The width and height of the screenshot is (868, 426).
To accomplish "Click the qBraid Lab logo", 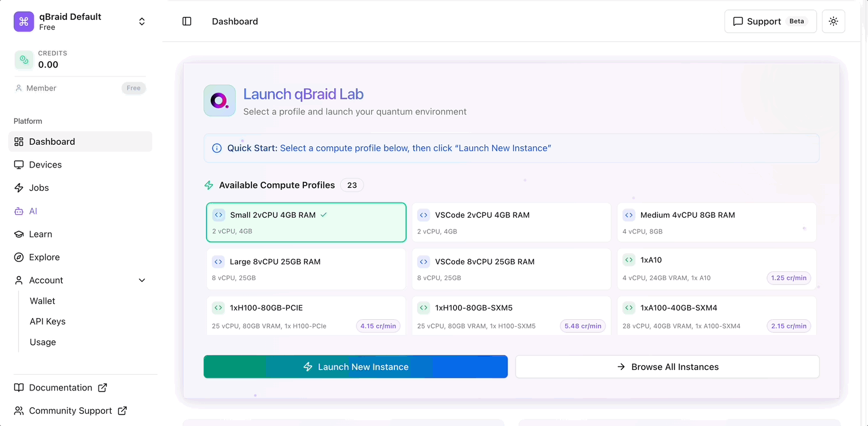I will tap(219, 100).
